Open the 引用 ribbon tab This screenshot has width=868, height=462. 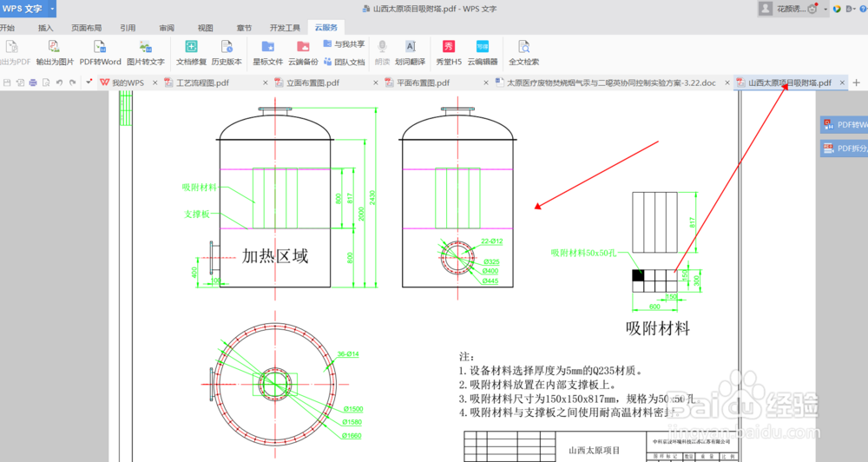[x=128, y=27]
